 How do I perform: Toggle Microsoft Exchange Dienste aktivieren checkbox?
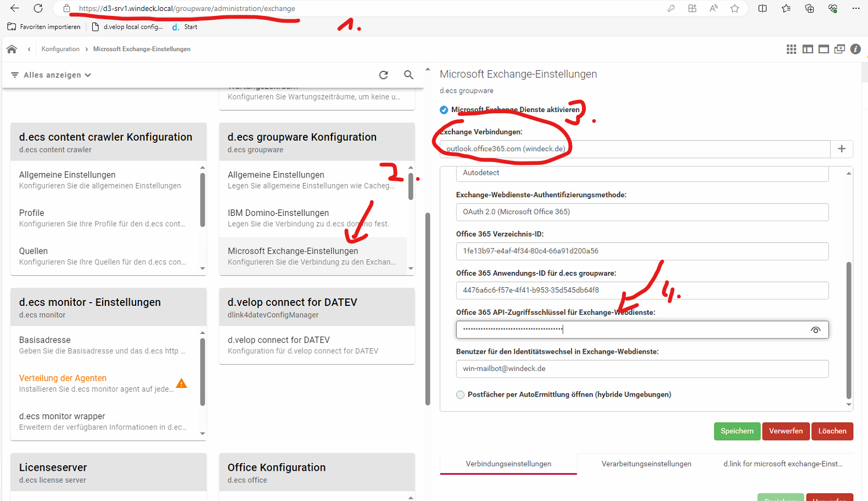coord(444,110)
